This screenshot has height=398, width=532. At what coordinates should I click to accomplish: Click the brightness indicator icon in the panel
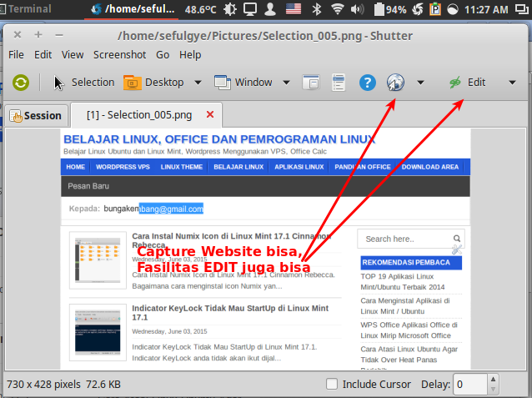coord(230,9)
